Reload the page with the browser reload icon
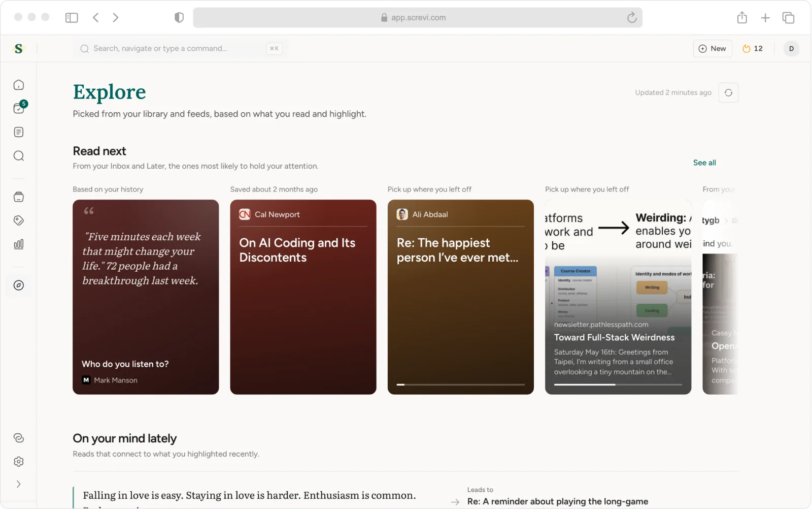Screen dimensions: 812x509 [632, 18]
